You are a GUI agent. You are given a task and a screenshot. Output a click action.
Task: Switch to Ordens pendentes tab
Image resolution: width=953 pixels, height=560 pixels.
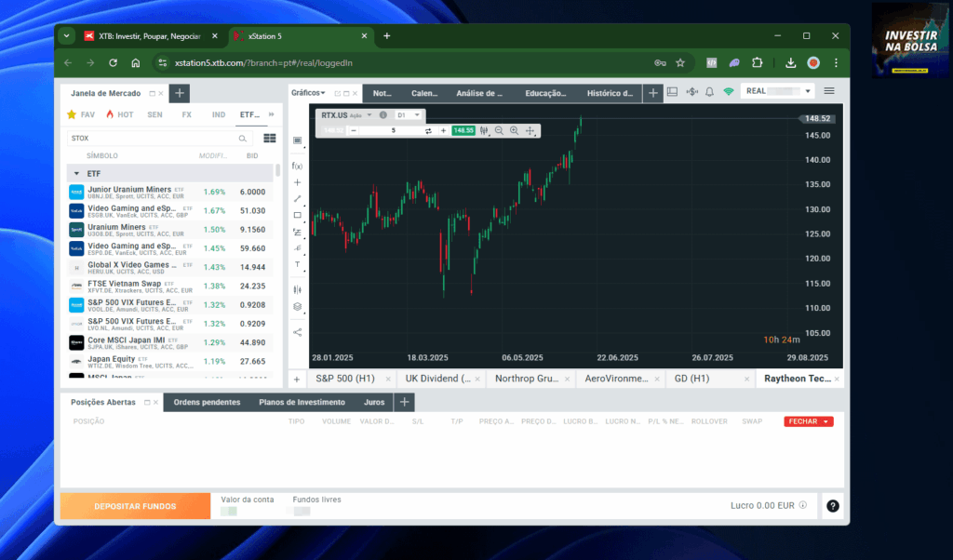pos(207,402)
